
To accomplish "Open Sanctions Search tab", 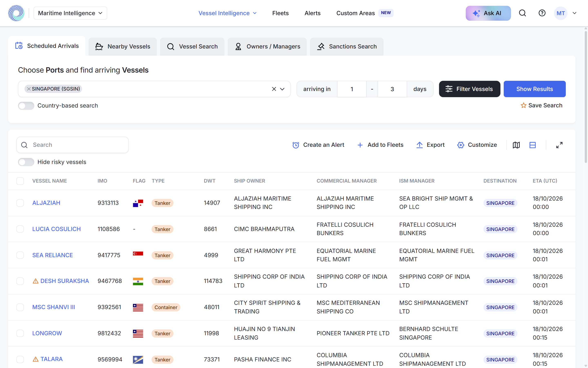I will 347,46.
